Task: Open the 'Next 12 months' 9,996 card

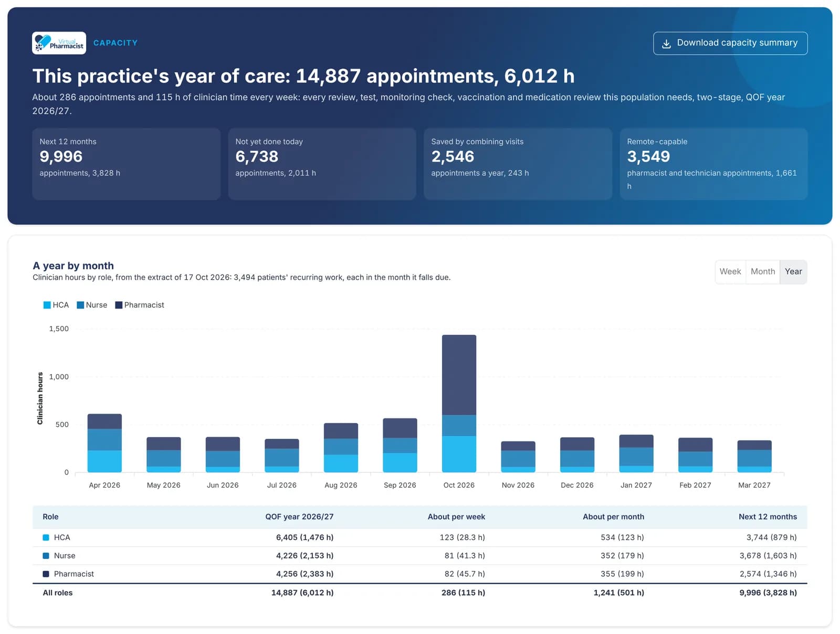Action: pyautogui.click(x=127, y=164)
